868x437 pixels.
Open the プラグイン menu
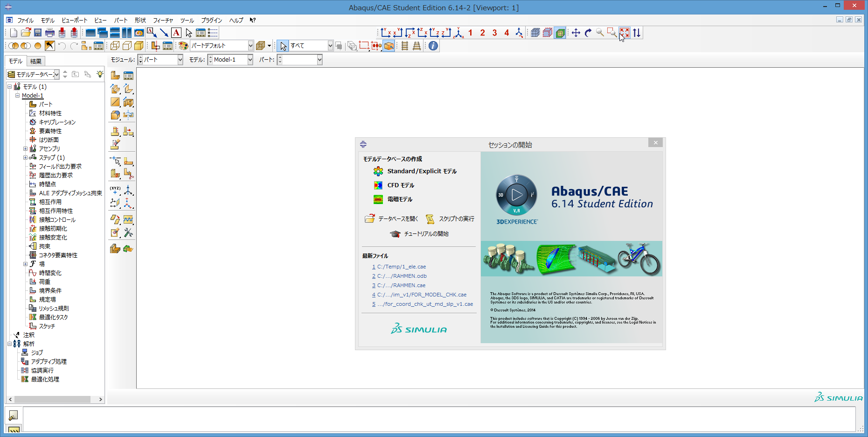click(x=212, y=21)
